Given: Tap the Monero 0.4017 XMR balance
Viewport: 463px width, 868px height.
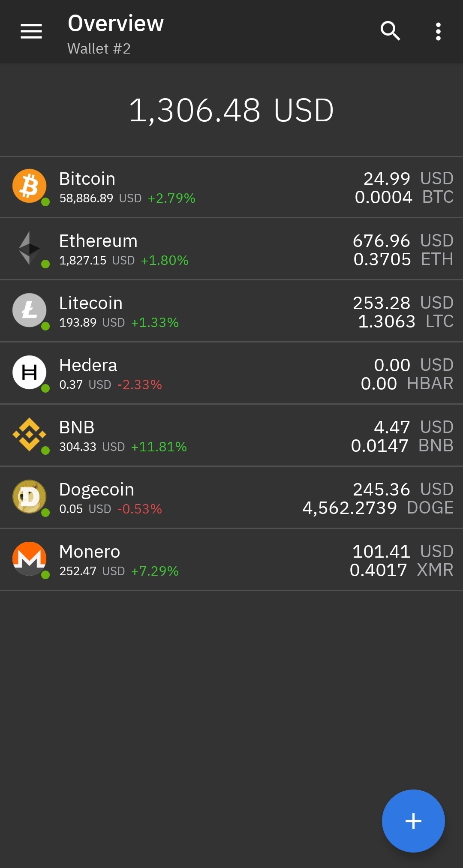Looking at the screenshot, I should pyautogui.click(x=401, y=570).
